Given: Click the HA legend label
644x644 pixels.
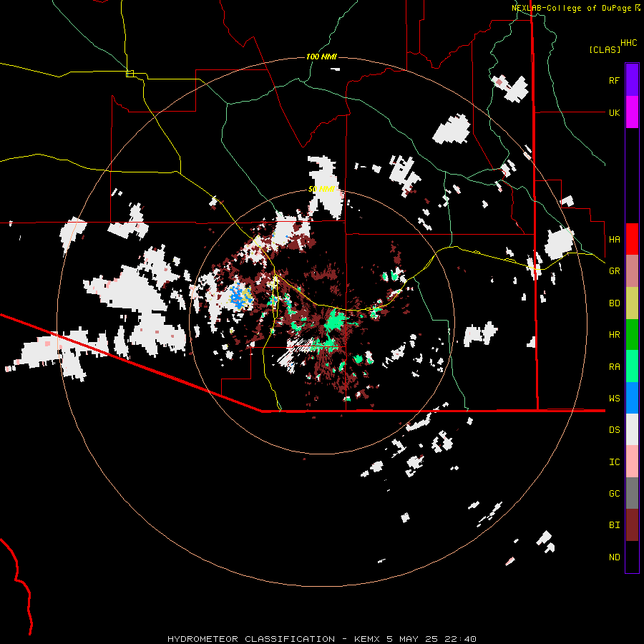Looking at the screenshot, I should coord(614,240).
